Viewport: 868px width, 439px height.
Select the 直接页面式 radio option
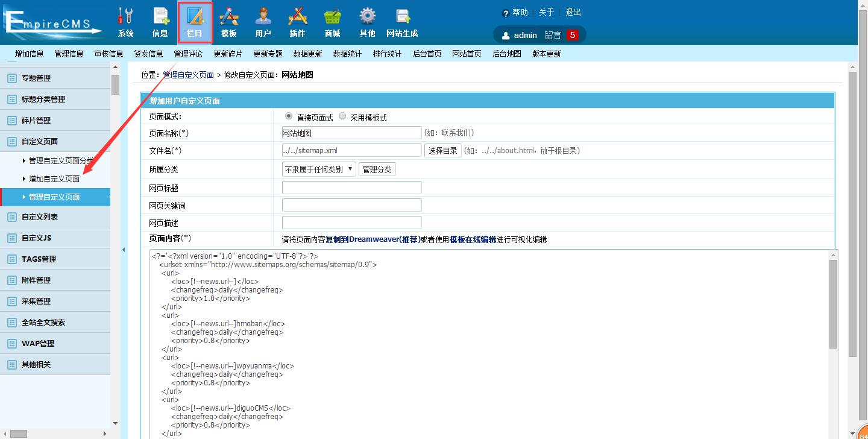289,116
